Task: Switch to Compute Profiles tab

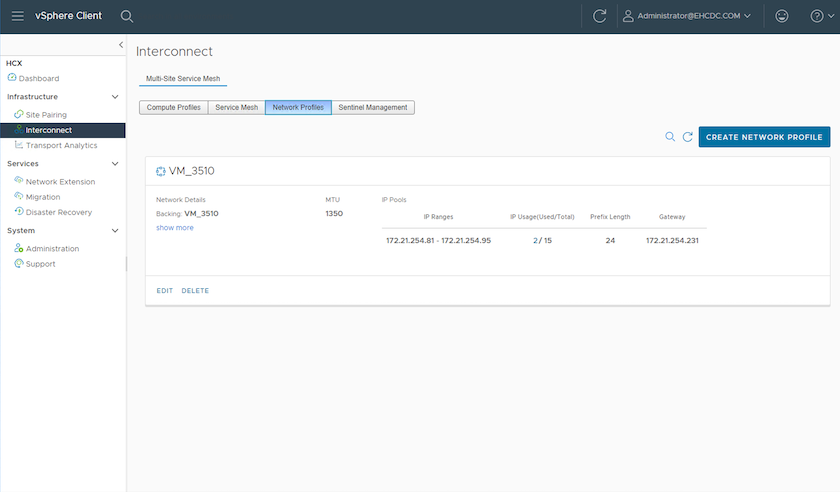Action: [173, 107]
